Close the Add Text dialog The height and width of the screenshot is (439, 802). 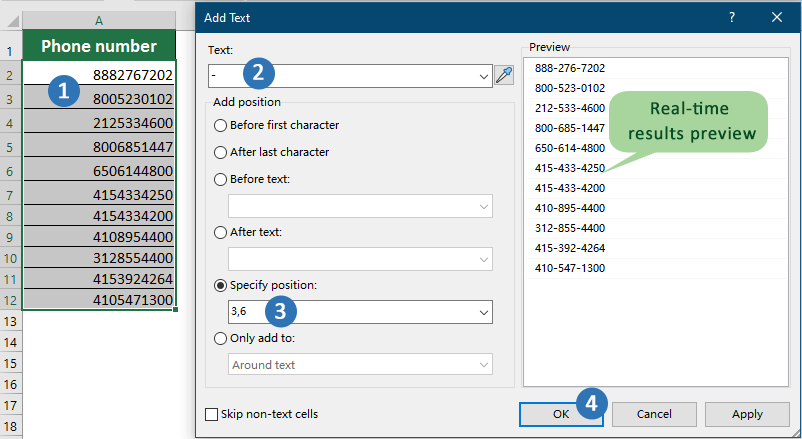pos(777,16)
